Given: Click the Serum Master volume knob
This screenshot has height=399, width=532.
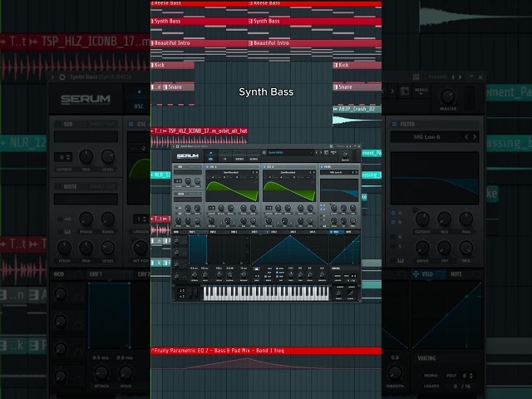Looking at the screenshot, I should [x=345, y=155].
